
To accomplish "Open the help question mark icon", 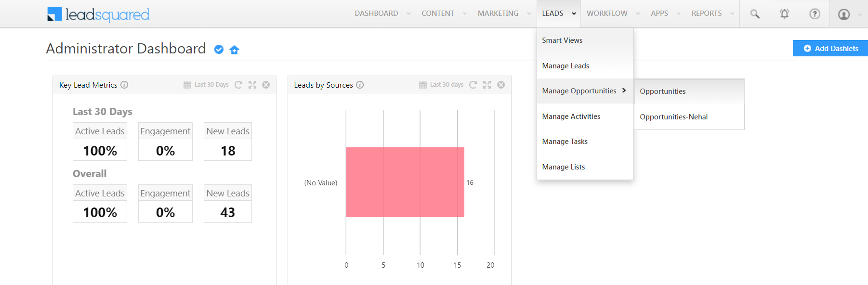I will (815, 14).
